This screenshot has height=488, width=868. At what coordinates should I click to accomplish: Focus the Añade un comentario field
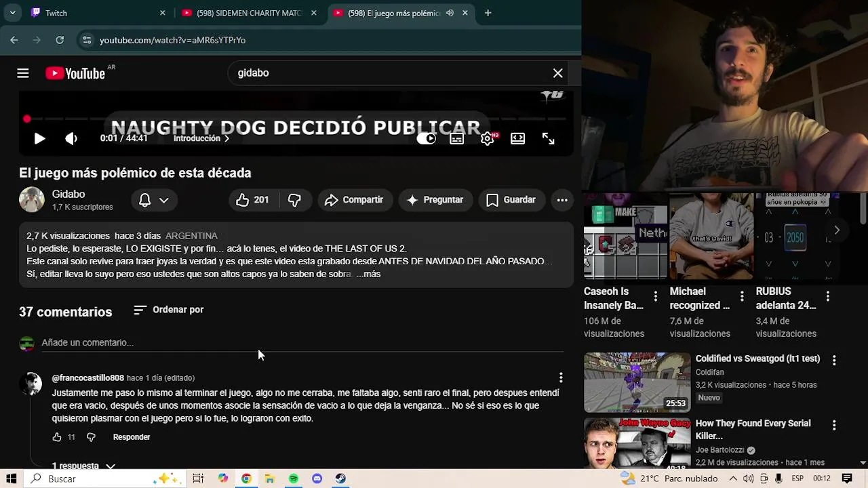tap(302, 342)
